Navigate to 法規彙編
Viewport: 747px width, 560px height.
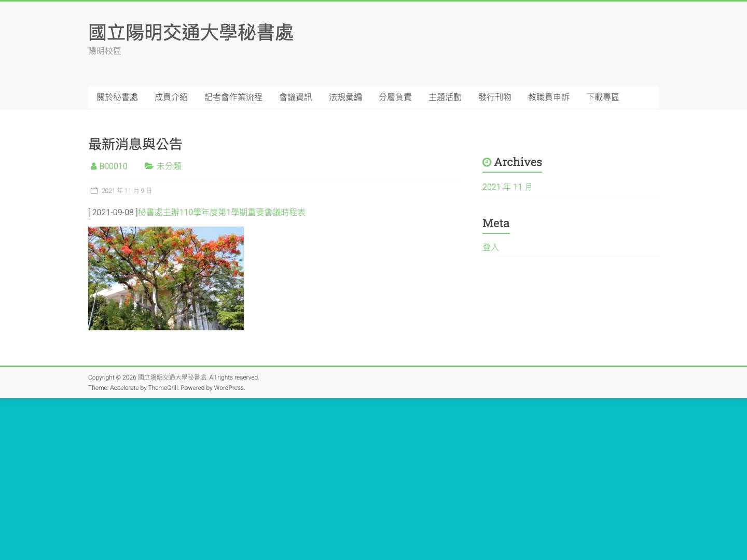click(345, 97)
